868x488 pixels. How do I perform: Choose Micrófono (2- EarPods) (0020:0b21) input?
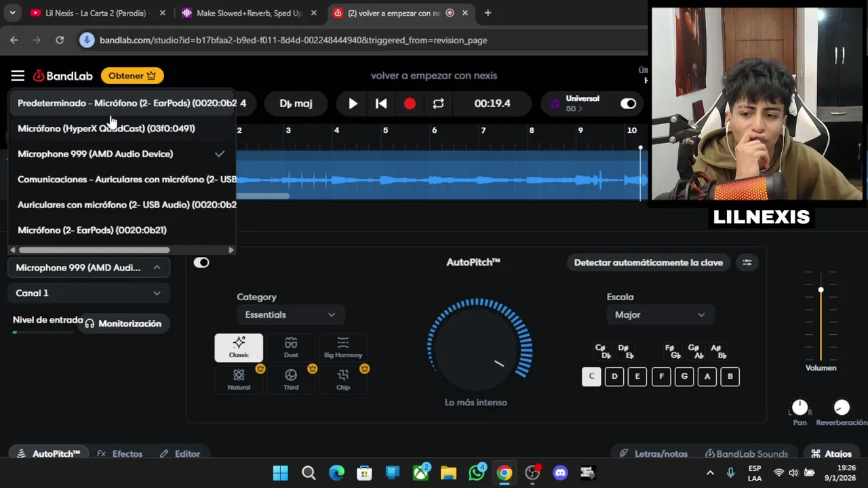[122, 230]
